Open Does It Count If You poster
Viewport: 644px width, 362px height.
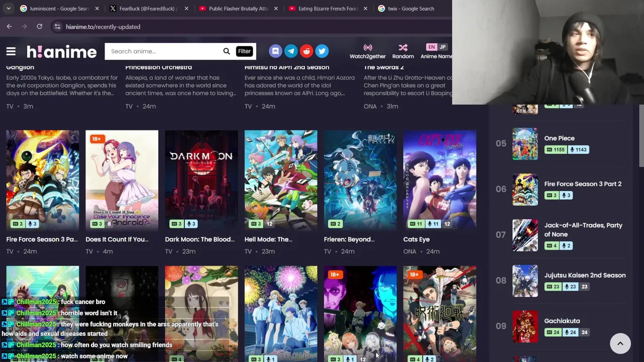point(122,180)
